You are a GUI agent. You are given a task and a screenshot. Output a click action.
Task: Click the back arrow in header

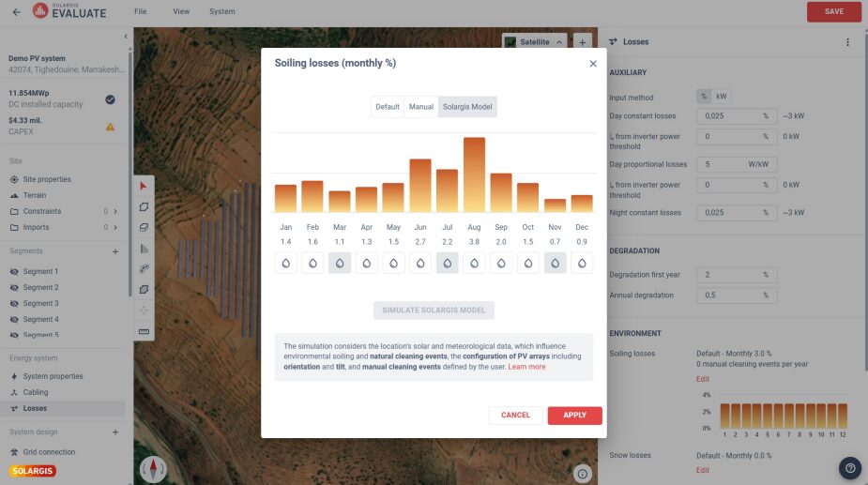[16, 11]
